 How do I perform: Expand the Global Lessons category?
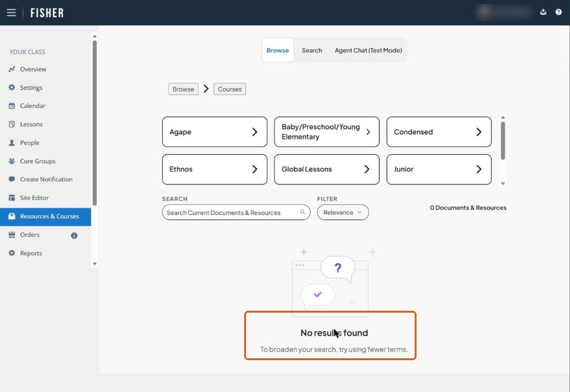(327, 169)
